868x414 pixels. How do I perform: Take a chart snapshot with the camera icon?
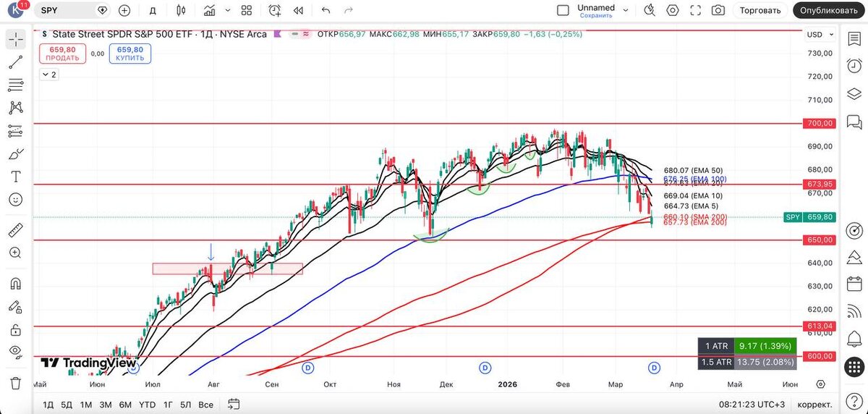[718, 10]
